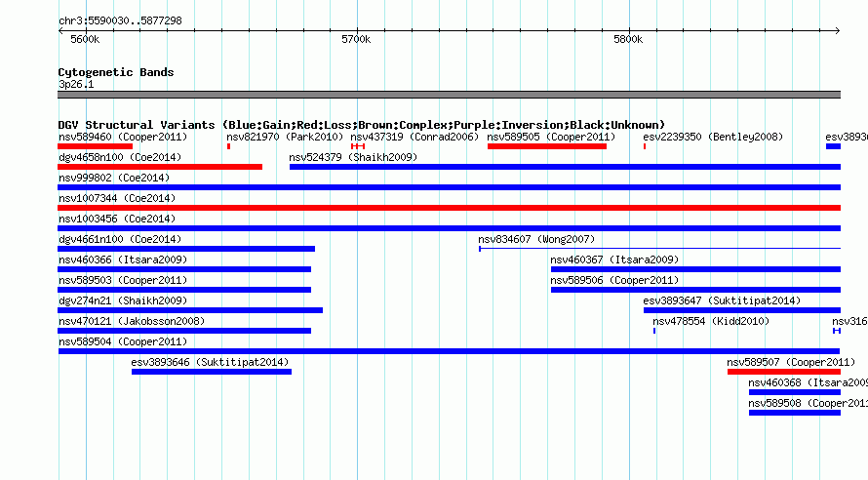
Task: Click the blue nsv589508 gain bar
Action: tap(795, 413)
